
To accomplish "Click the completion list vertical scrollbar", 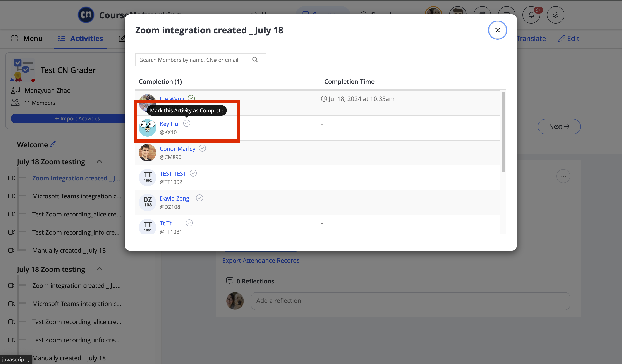I will [503, 132].
